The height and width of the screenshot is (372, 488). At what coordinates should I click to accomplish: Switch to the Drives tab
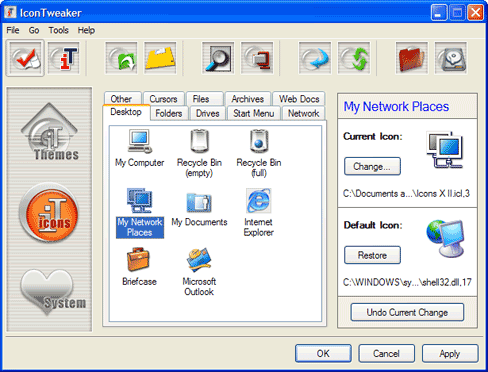tap(207, 113)
